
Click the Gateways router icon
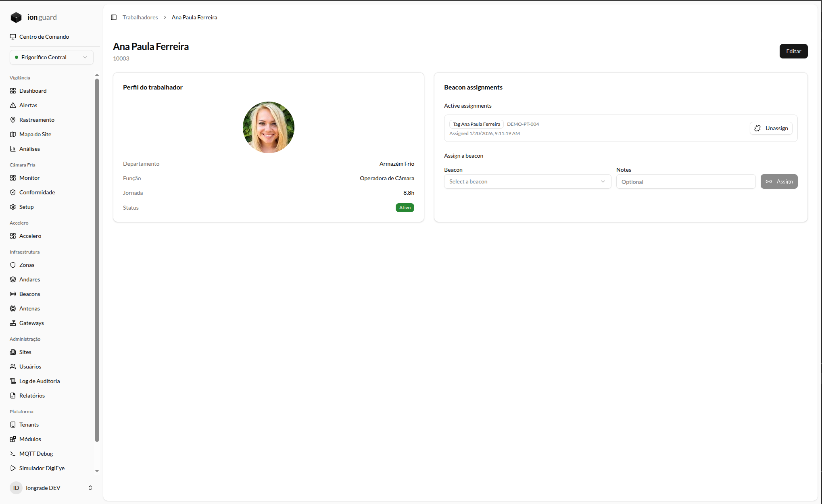(13, 323)
